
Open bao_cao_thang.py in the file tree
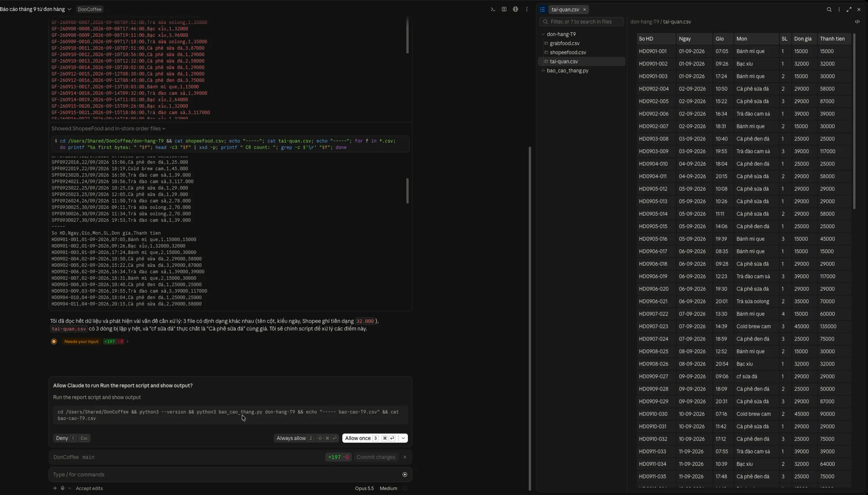[x=567, y=70]
